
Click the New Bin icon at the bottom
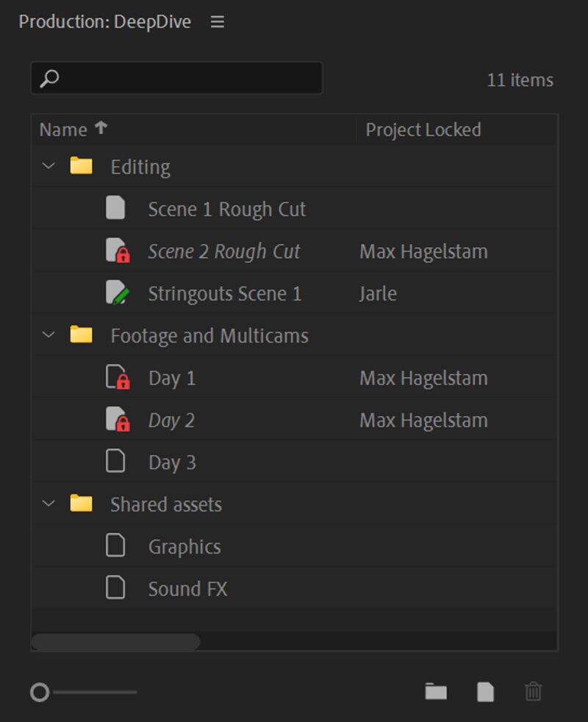click(x=436, y=692)
